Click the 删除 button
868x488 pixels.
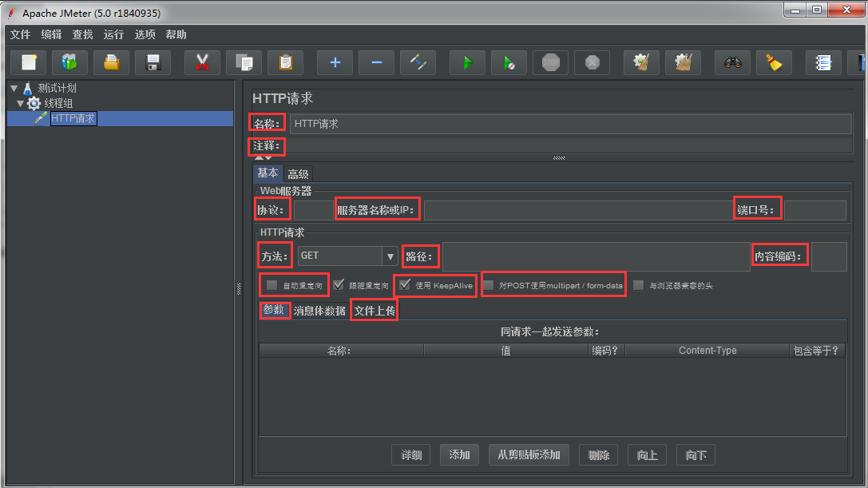point(599,454)
